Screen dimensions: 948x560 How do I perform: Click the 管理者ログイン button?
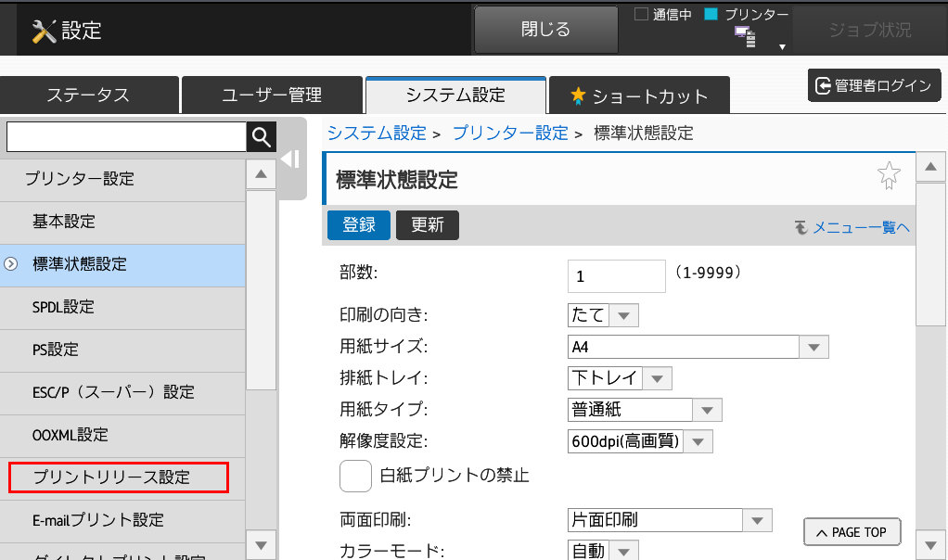click(874, 85)
